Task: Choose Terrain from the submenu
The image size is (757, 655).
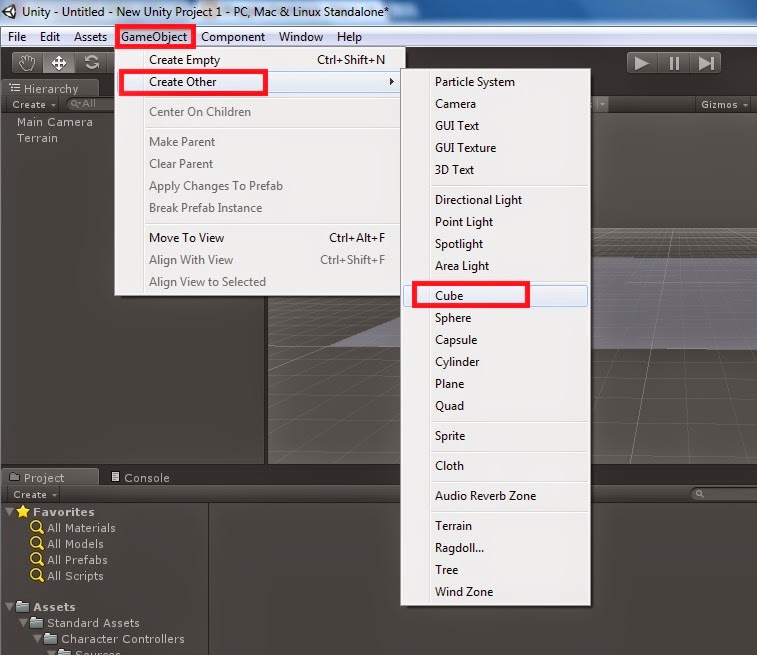Action: 495,526
